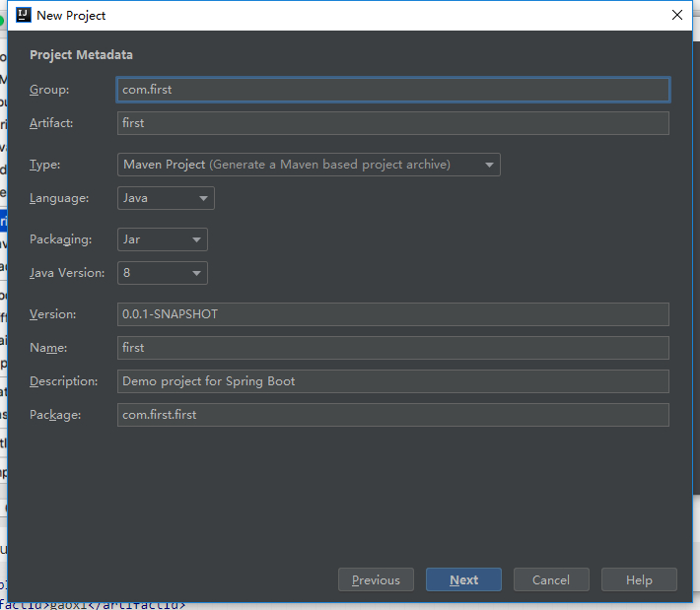
Task: Click the Project Metadata heading
Action: (x=81, y=55)
